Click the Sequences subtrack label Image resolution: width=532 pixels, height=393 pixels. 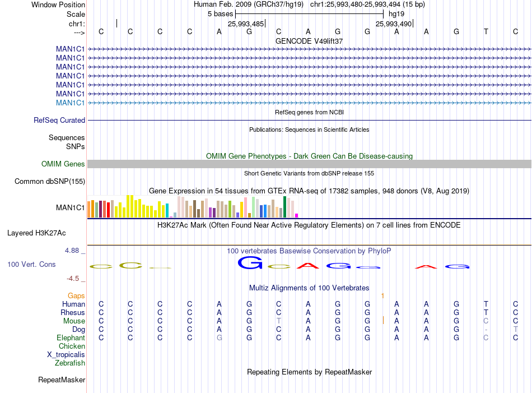click(67, 137)
